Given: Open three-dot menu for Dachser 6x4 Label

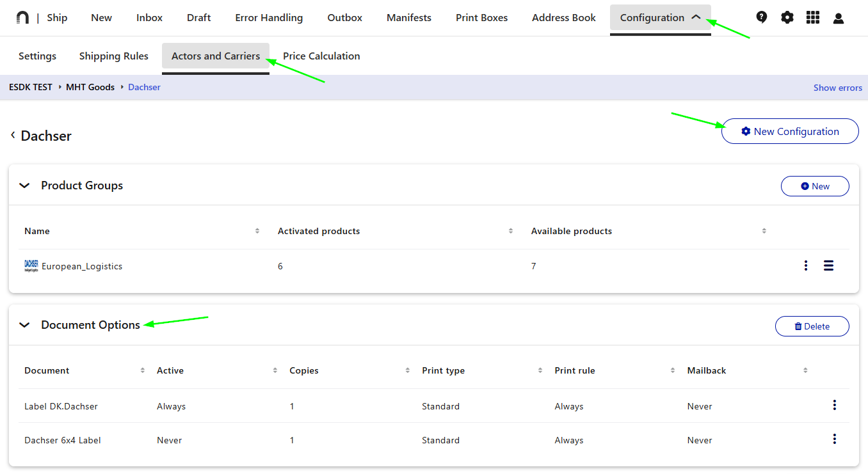Looking at the screenshot, I should [x=834, y=439].
